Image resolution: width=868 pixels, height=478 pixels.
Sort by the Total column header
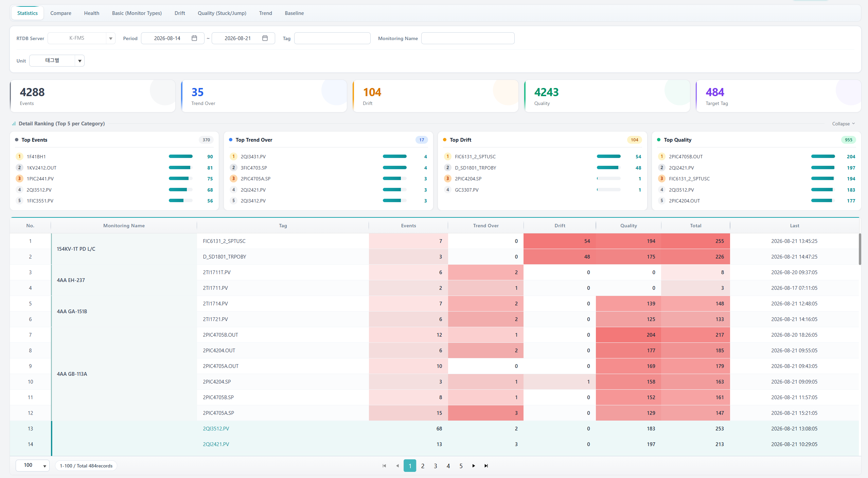coord(695,226)
